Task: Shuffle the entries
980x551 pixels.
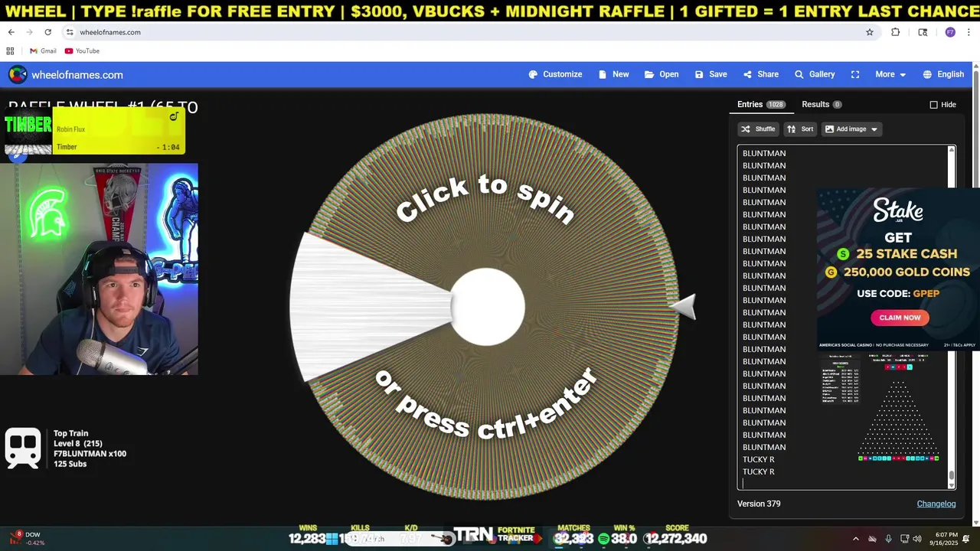Action: click(x=758, y=129)
